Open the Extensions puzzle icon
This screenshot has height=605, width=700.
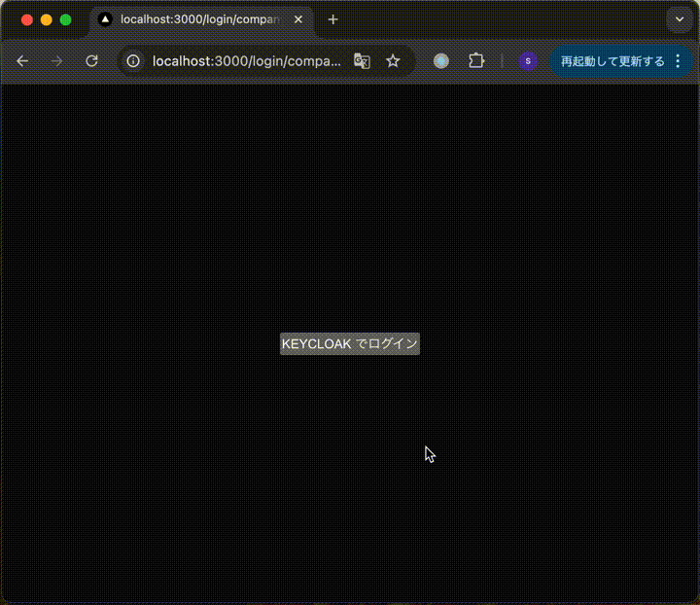(x=476, y=61)
